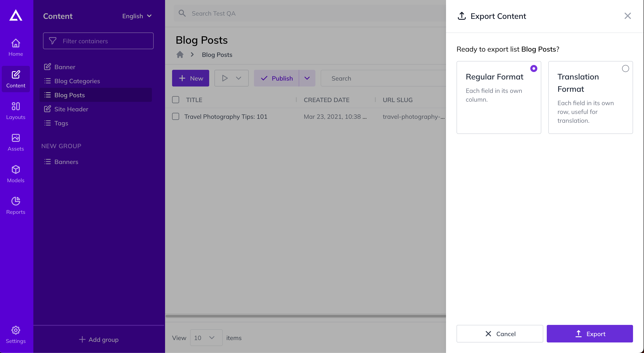Select Blog Posts in the sidebar
Image resolution: width=644 pixels, height=353 pixels.
(x=95, y=95)
